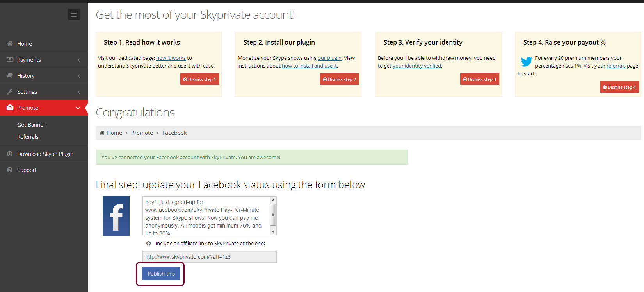Click 'include an affiliate link' label text
This screenshot has width=644, height=292.
[x=210, y=243]
